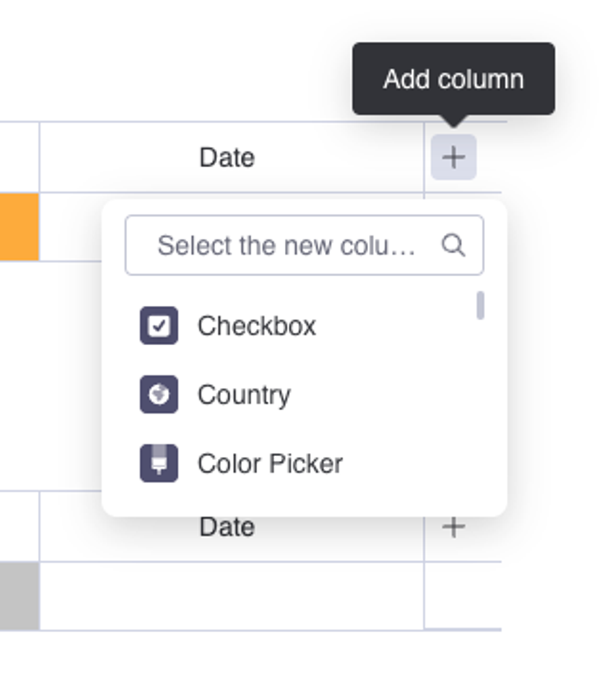This screenshot has width=616, height=685.
Task: Click the Add column tooltip
Action: 453,79
